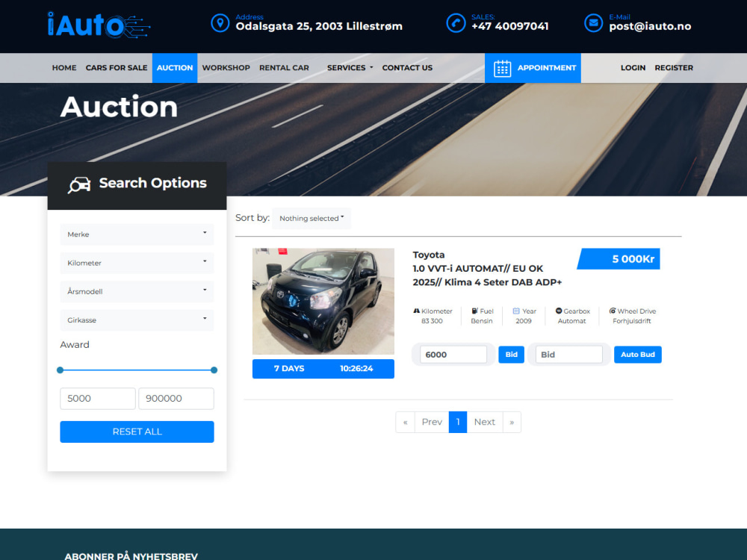Click the Award slider track
This screenshot has width=747, height=560.
(x=137, y=370)
